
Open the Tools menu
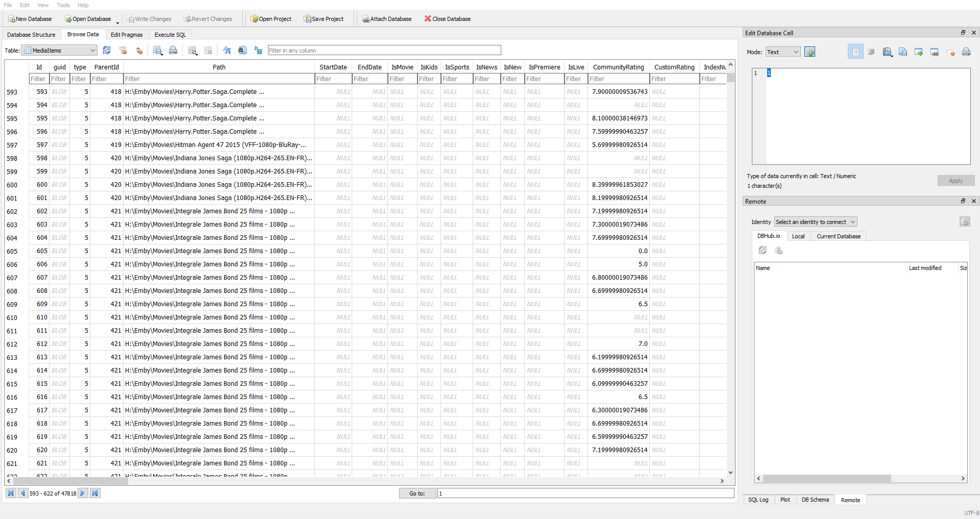pyautogui.click(x=63, y=5)
